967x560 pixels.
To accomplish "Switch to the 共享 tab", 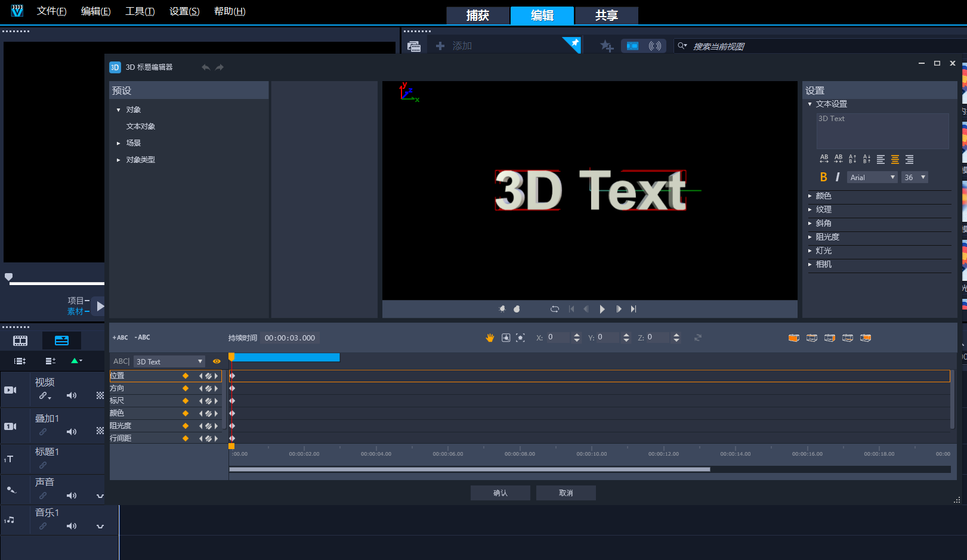I will tap(606, 16).
